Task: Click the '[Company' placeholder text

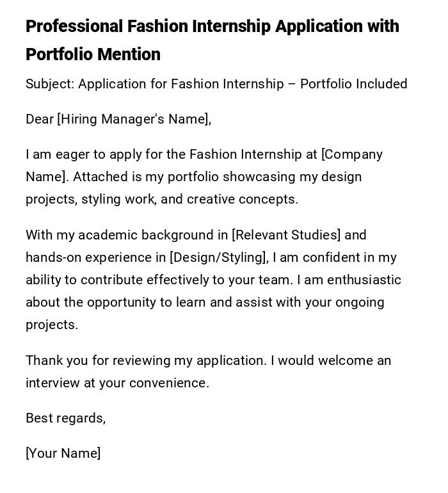Action: pyautogui.click(x=351, y=154)
